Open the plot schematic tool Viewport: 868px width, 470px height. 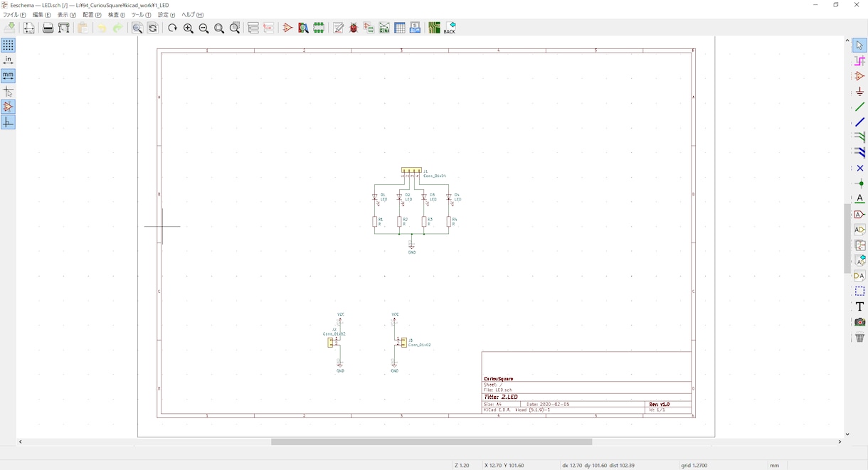click(x=63, y=28)
